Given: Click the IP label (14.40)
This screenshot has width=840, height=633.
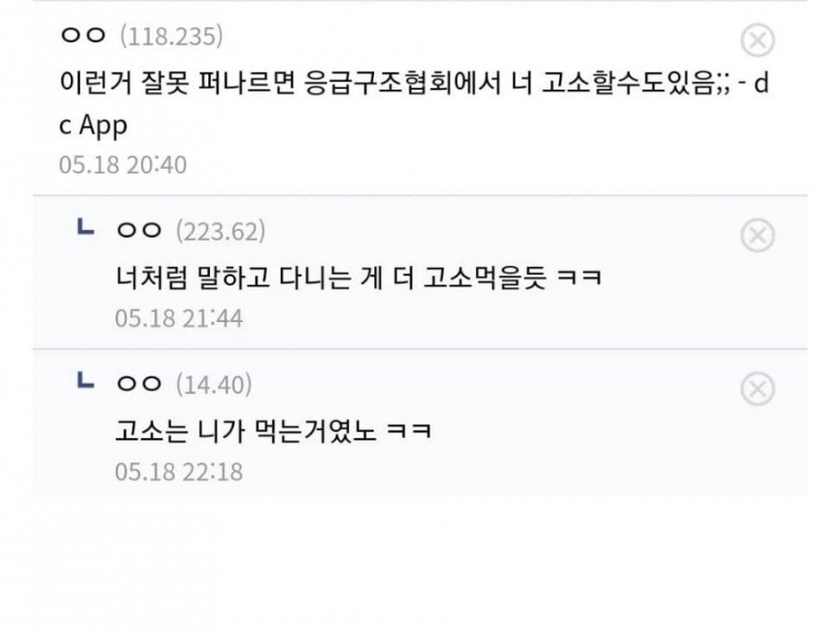Looking at the screenshot, I should [214, 385].
